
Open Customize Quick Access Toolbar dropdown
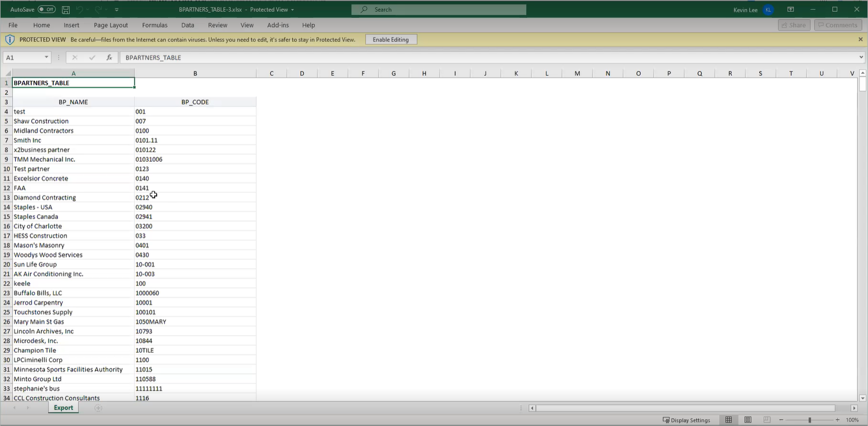coord(117,9)
